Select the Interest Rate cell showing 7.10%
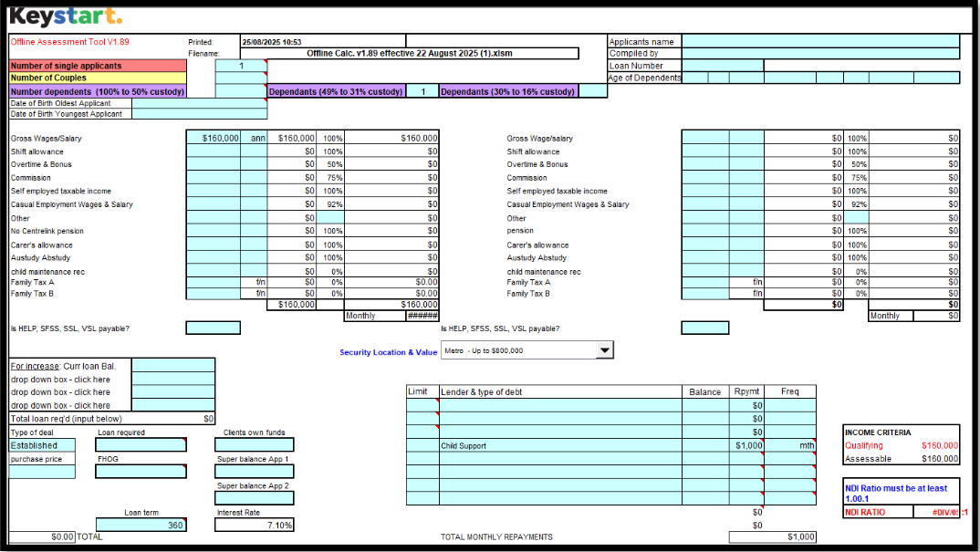The image size is (980, 552). (254, 526)
